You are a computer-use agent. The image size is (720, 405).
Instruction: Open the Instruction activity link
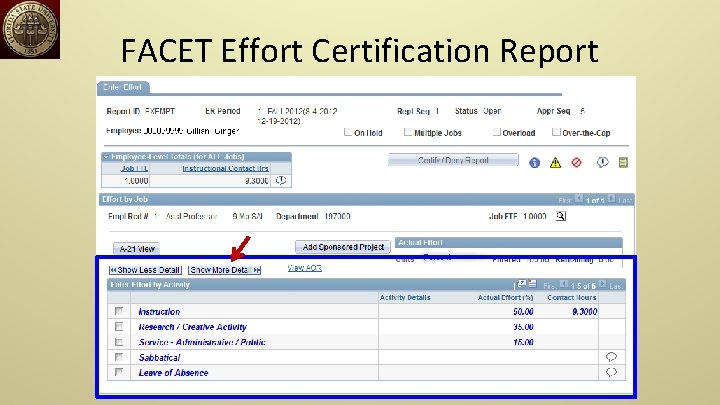point(159,311)
